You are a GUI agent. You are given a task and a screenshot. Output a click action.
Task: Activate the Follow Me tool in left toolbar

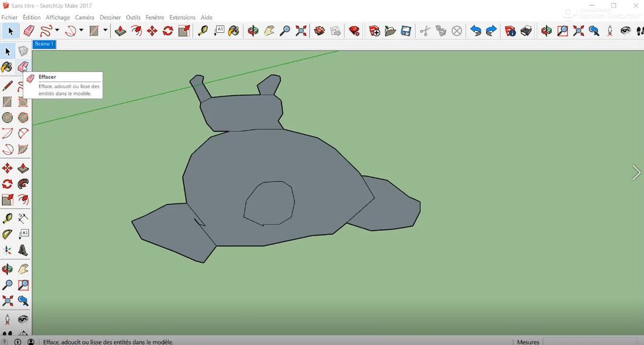(x=23, y=184)
